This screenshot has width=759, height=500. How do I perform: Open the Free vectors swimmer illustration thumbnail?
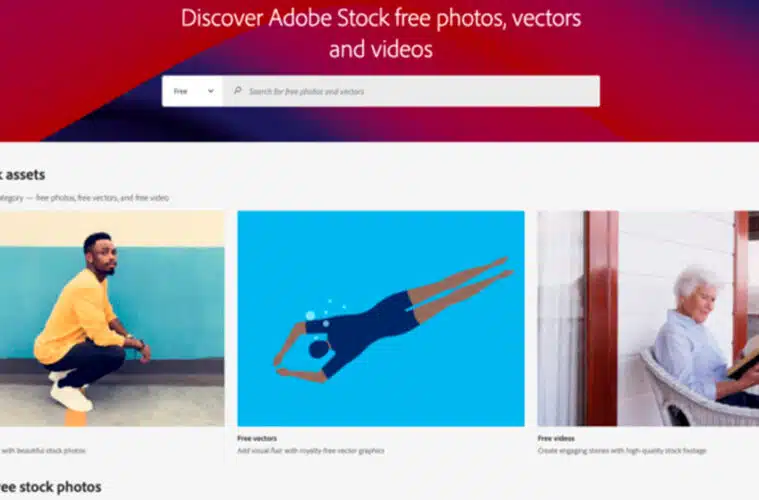(380, 318)
